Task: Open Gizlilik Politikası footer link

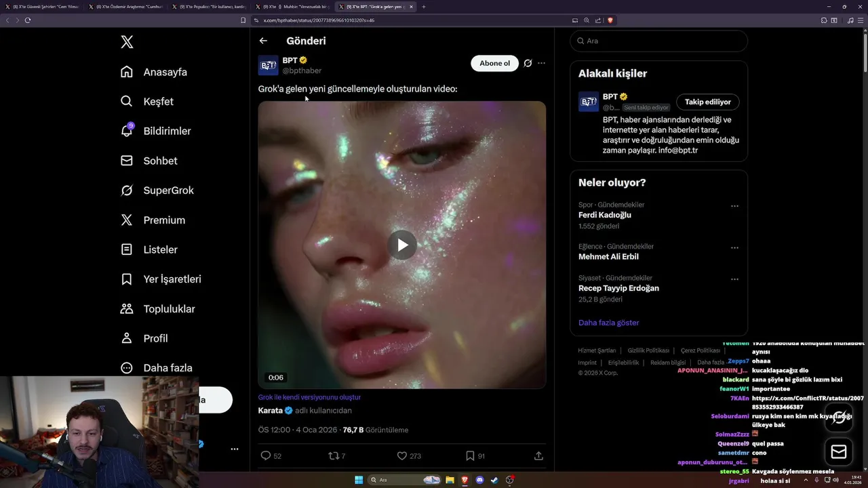Action: [648, 350]
